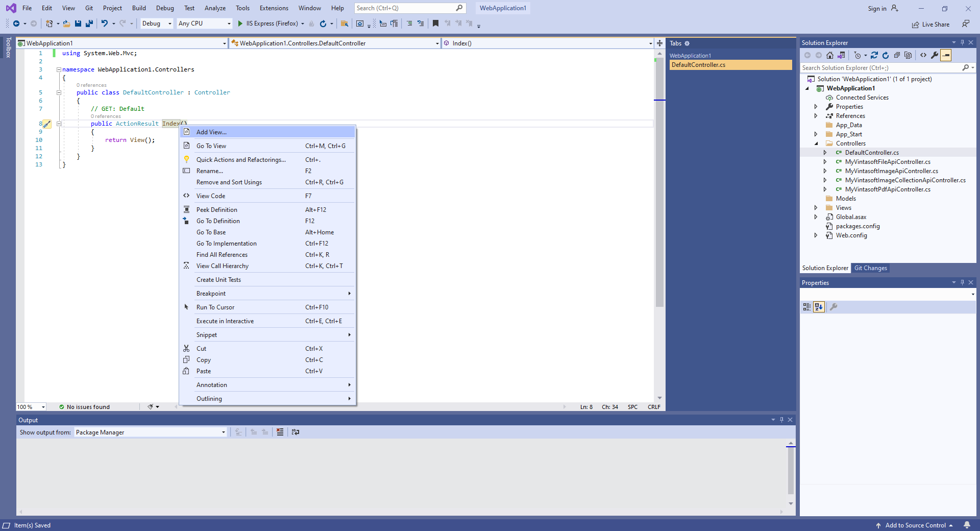Switch to the Git Changes tab
980x531 pixels.
870,268
